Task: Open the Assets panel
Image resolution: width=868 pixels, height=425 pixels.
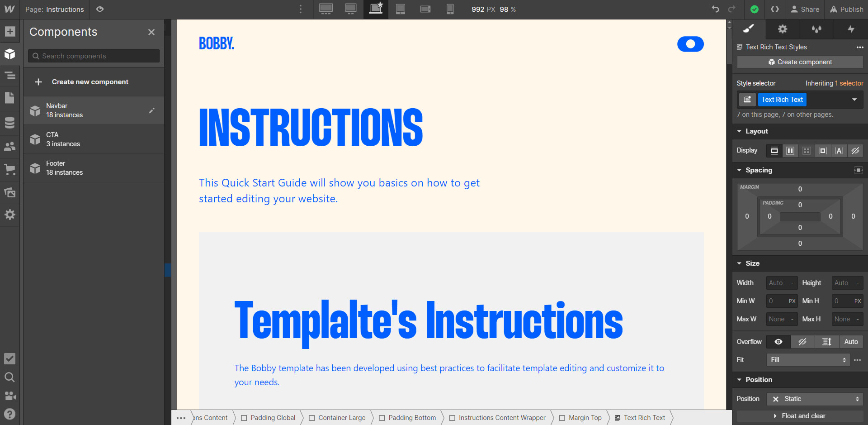Action: [x=10, y=193]
